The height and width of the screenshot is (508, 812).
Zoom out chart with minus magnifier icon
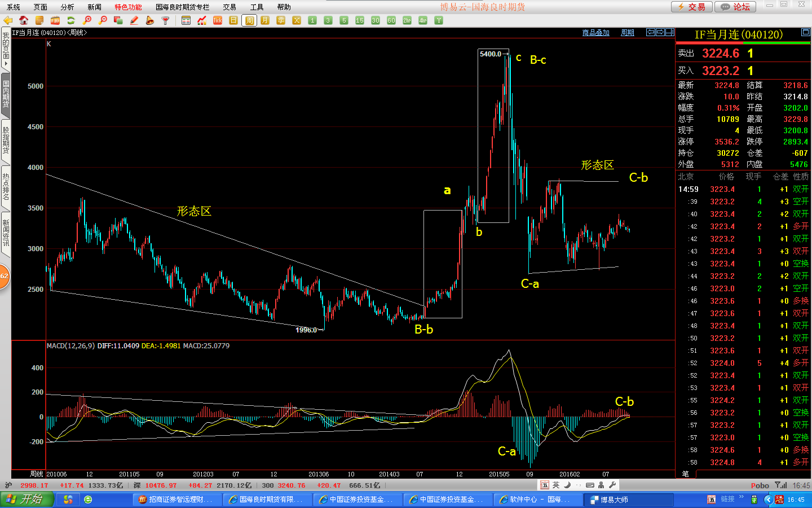103,20
